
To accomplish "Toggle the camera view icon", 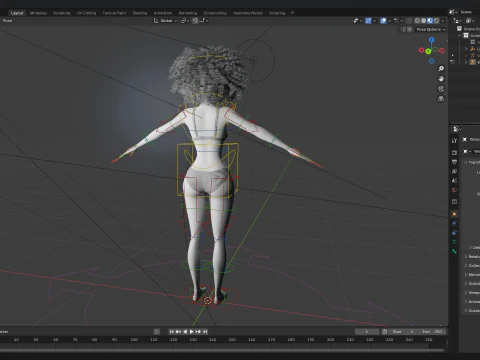I will [x=441, y=89].
